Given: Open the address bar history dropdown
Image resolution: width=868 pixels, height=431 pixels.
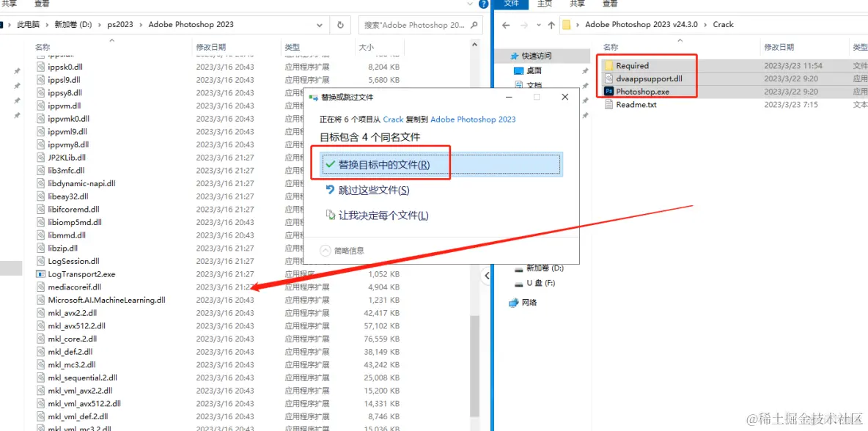Looking at the screenshot, I should click(x=319, y=24).
